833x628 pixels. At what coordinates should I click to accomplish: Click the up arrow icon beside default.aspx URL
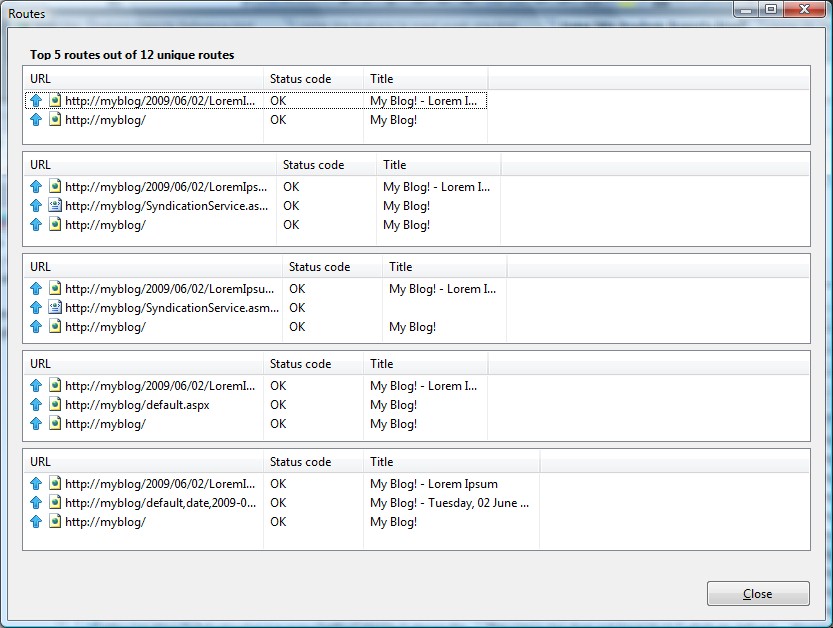tap(36, 405)
